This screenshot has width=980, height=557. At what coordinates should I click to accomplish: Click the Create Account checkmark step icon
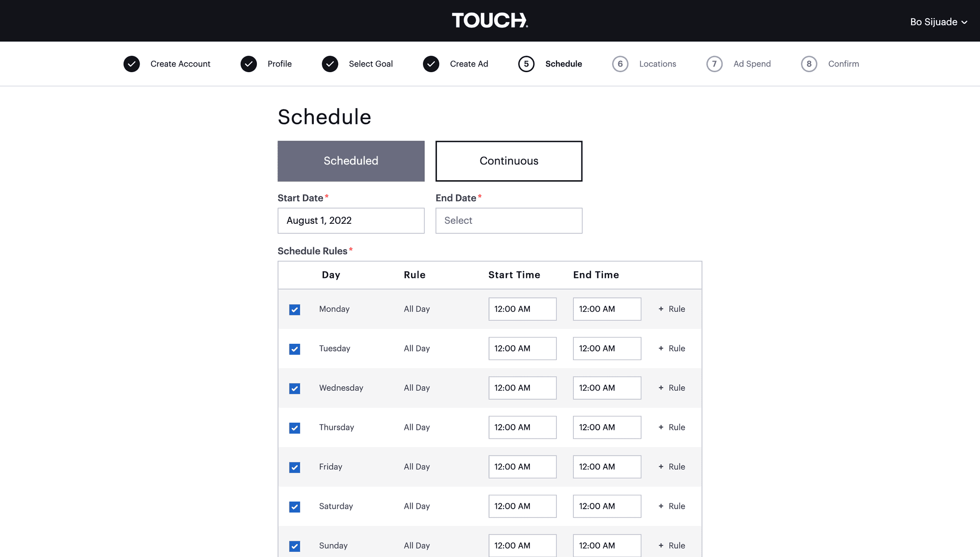(x=132, y=64)
